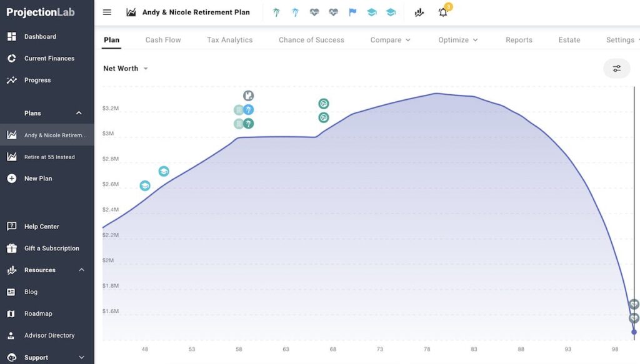
Task: Click the Advisor Directory person icon
Action: pos(11,335)
